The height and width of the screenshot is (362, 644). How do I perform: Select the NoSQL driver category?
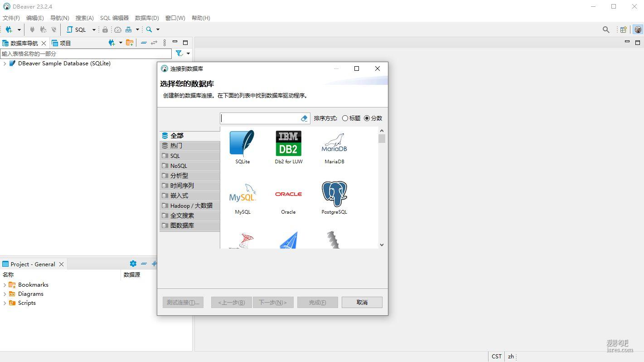coord(190,166)
